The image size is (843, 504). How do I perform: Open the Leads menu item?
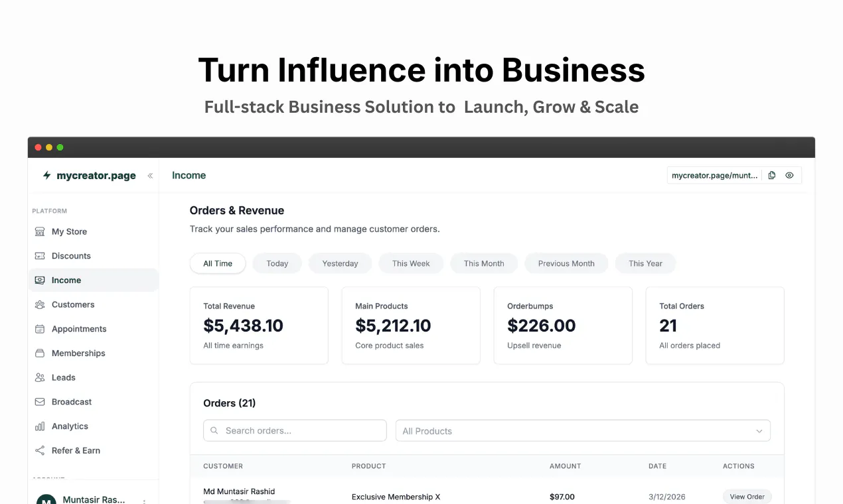94,378
